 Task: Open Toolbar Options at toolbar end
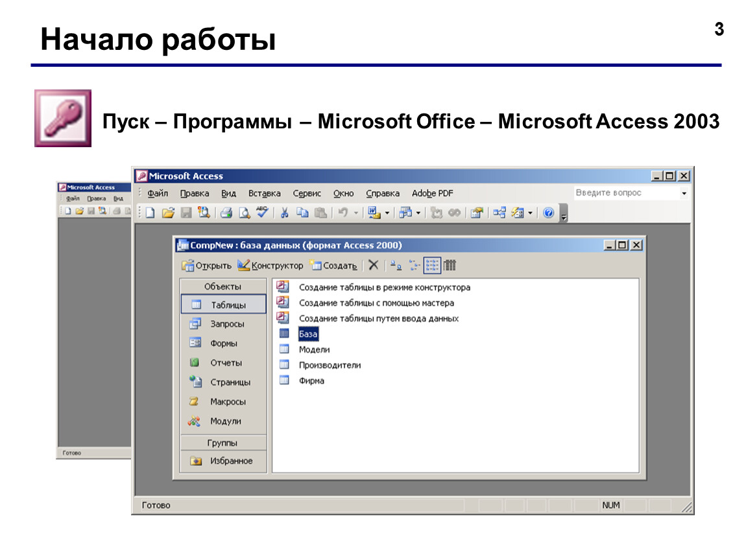(563, 213)
